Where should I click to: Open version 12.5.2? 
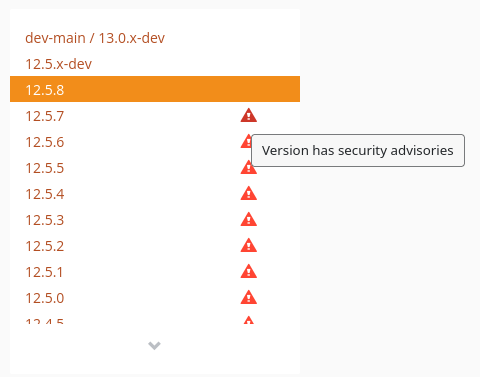45,246
